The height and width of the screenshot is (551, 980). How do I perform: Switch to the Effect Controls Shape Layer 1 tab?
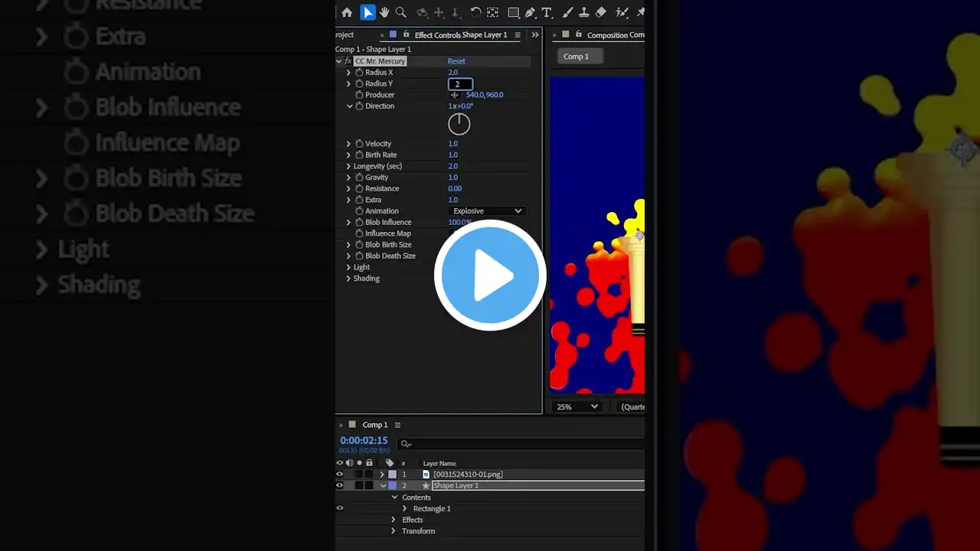point(460,35)
